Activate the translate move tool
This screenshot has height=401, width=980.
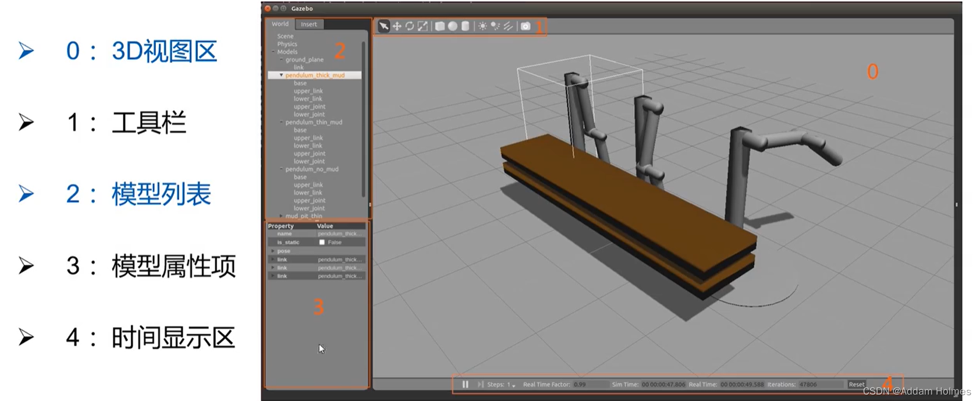click(x=397, y=26)
